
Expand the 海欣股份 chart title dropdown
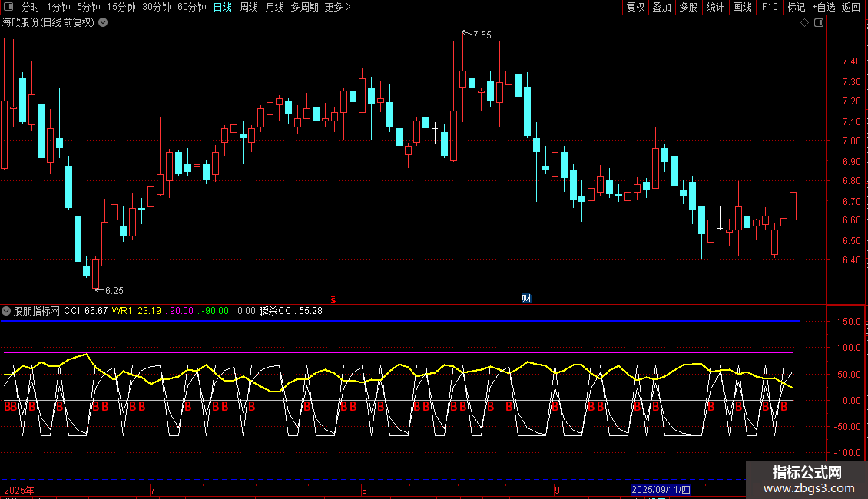tap(103, 22)
